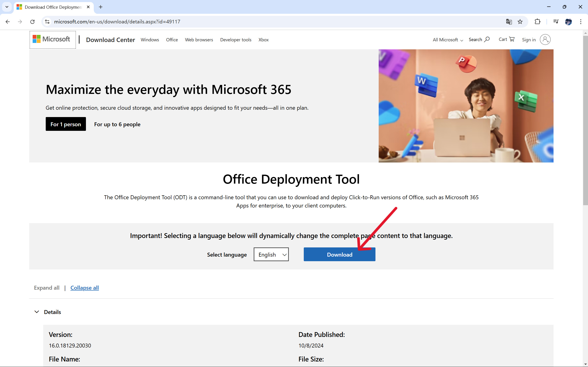
Task: Select the Download Office Deployment tab
Action: tap(53, 7)
